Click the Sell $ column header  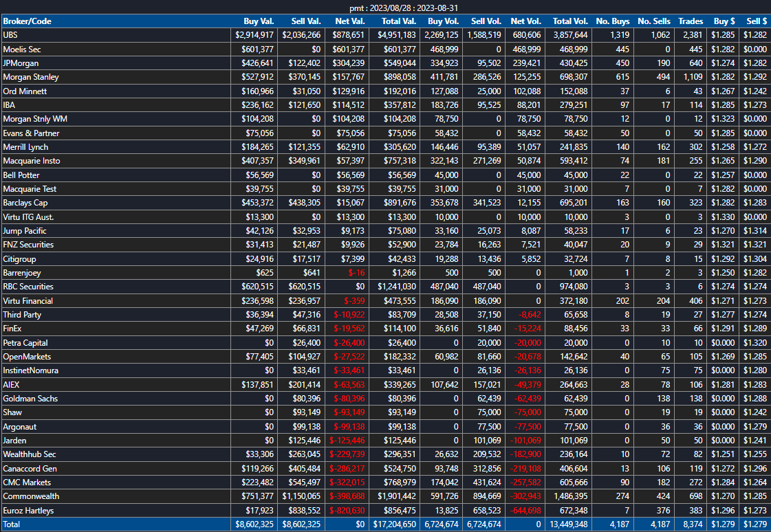click(x=757, y=21)
